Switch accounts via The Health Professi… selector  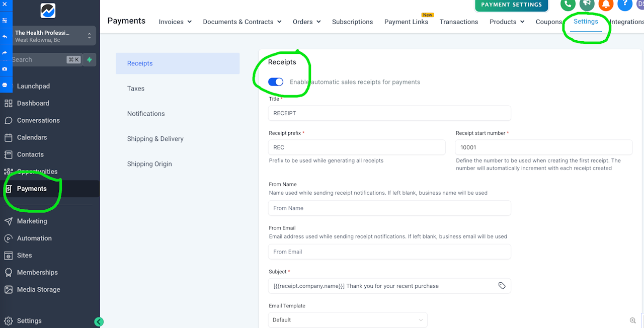[53, 36]
